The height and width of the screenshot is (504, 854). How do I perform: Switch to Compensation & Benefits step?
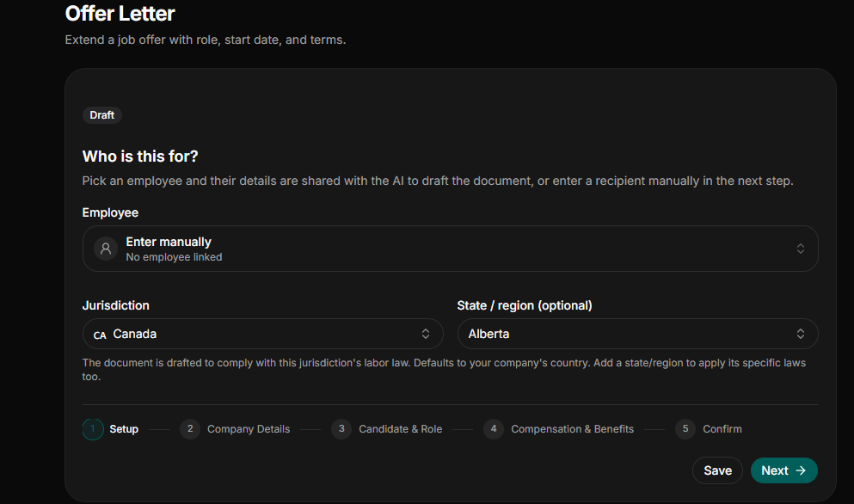[559, 429]
